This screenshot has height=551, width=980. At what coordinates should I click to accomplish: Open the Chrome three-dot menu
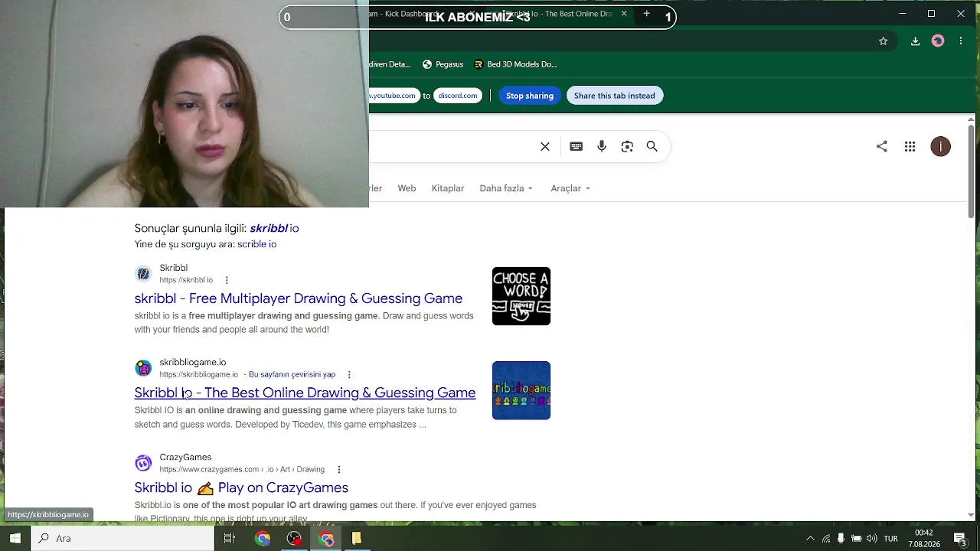(x=961, y=41)
